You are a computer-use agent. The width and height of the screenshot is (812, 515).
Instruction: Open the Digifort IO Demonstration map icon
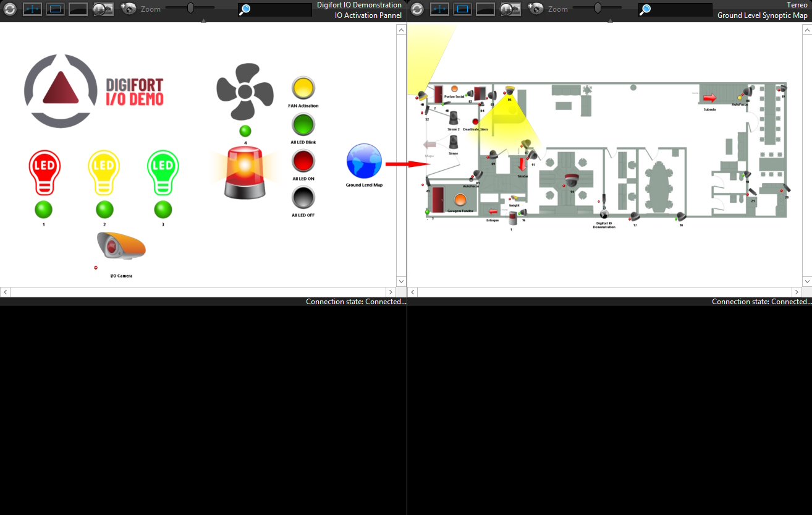[604, 215]
